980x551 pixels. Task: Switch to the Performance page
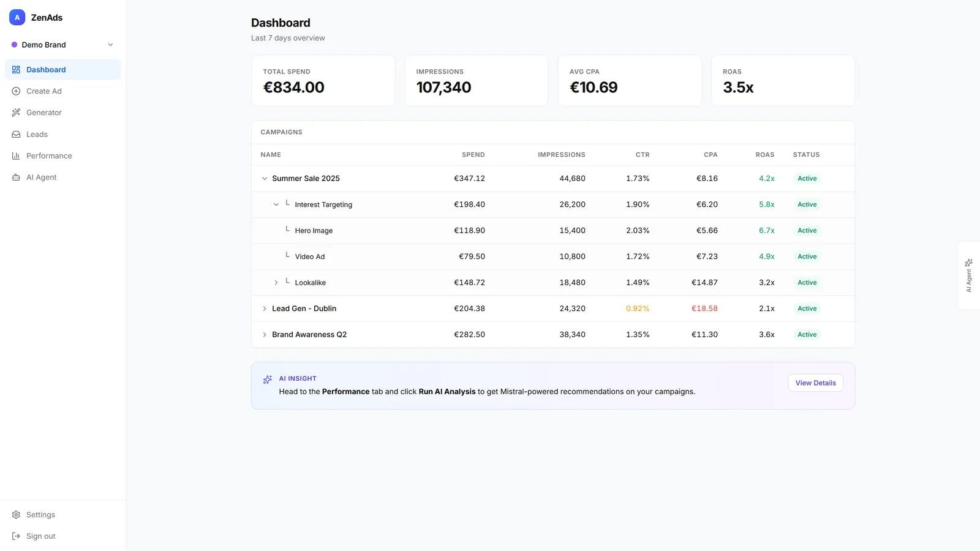coord(62,156)
